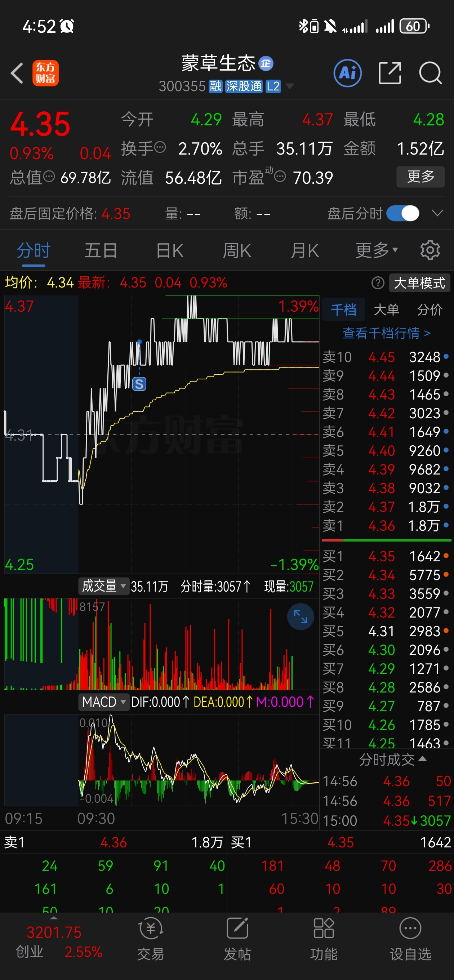Tap the bottom 卖1 4.36 1.8万 queue header
The image size is (454, 980).
coord(113,842)
